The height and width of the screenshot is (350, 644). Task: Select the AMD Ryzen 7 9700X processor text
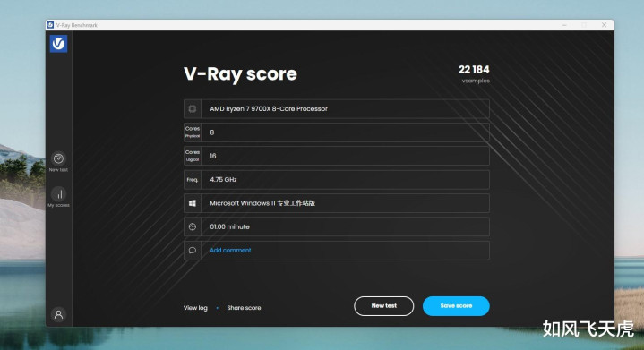tap(269, 108)
